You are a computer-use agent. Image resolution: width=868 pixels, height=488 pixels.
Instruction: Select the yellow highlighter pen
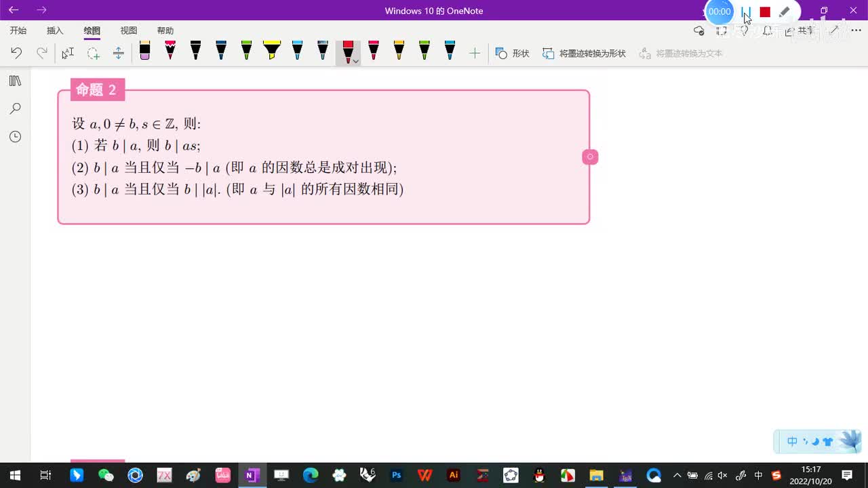click(271, 51)
